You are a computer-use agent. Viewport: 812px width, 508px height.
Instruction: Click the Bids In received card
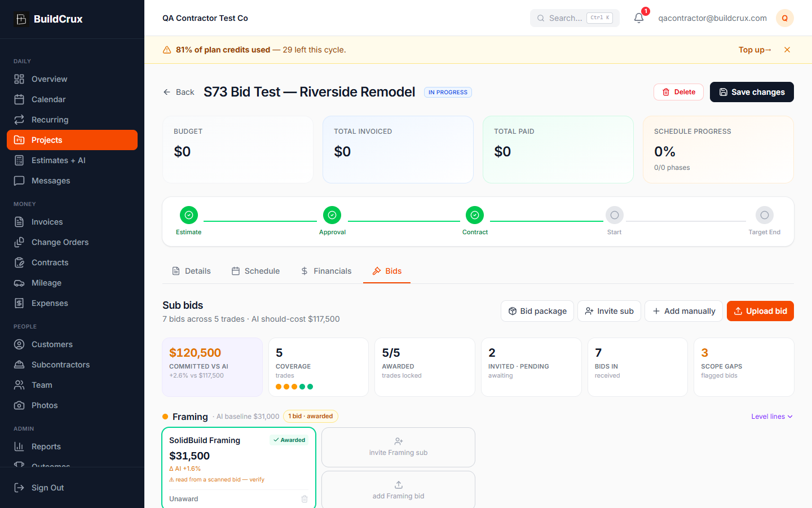click(x=638, y=367)
